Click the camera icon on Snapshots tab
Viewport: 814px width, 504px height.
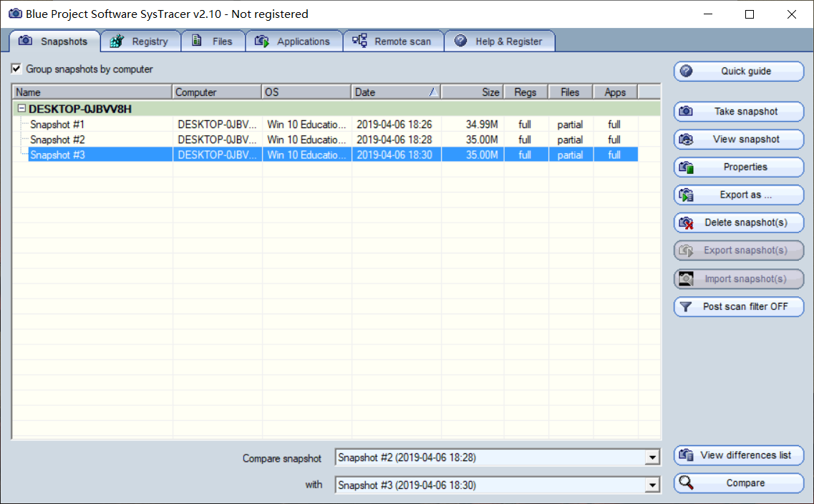pyautogui.click(x=26, y=41)
